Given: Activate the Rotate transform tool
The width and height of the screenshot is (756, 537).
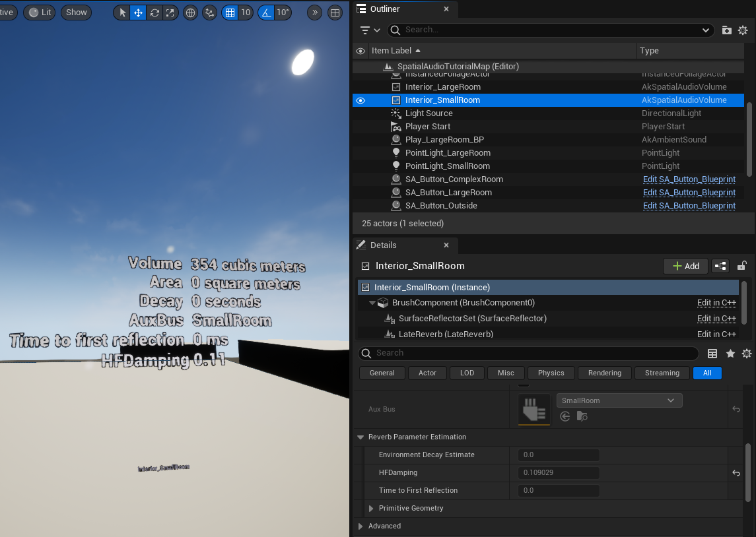Looking at the screenshot, I should tap(155, 13).
